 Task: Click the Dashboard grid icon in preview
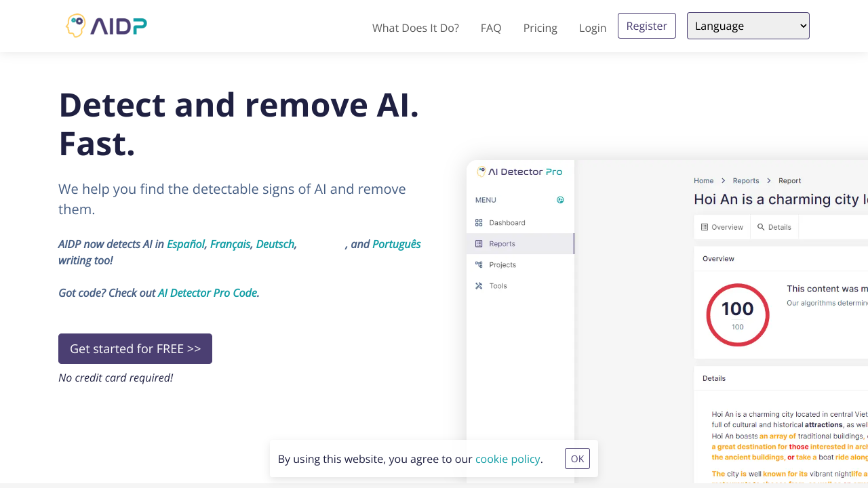(x=479, y=222)
